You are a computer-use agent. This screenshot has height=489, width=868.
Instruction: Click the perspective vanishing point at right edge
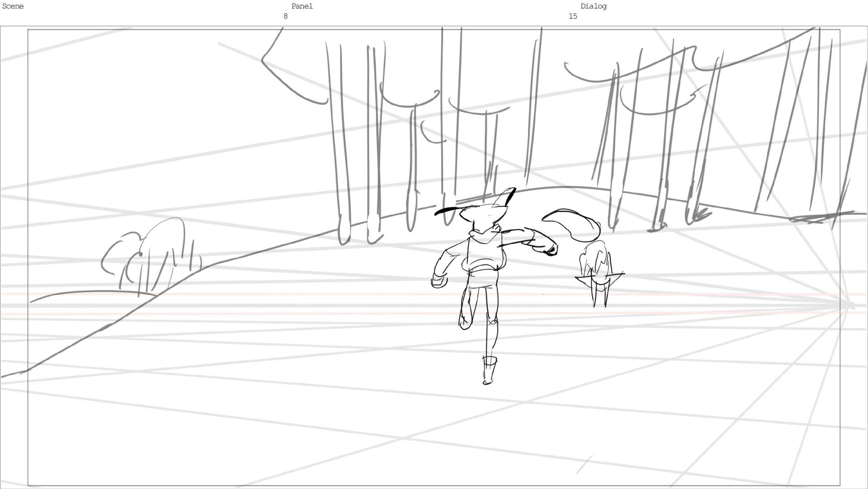tap(850, 306)
